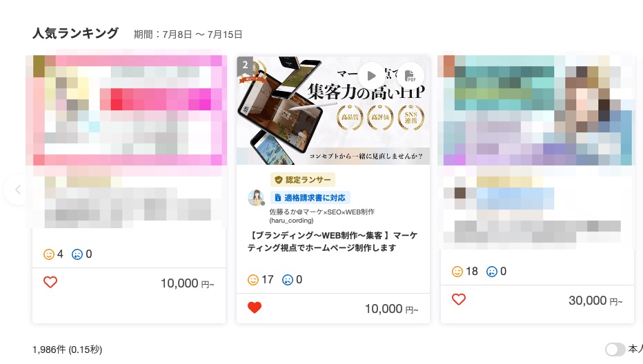The width and height of the screenshot is (643, 364).
Task: Play the video on the second-ranked service
Action: (371, 76)
